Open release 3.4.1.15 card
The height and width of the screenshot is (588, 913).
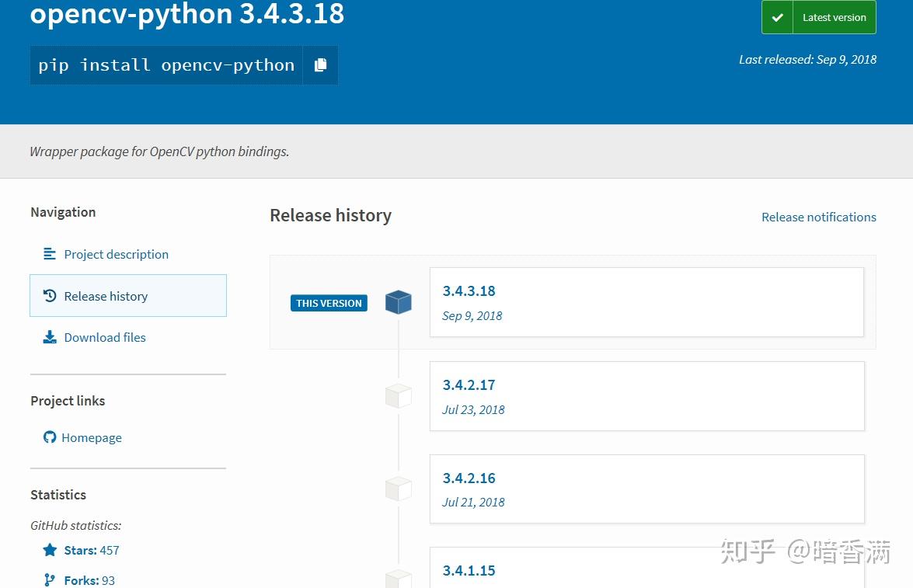point(647,568)
